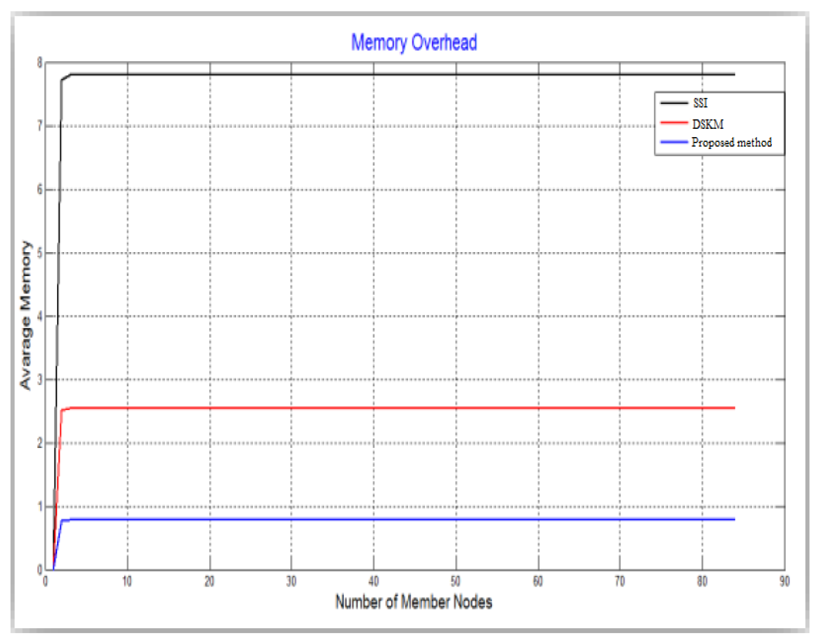Click the x-axis tick label 10
820x644 pixels.
[x=127, y=581]
